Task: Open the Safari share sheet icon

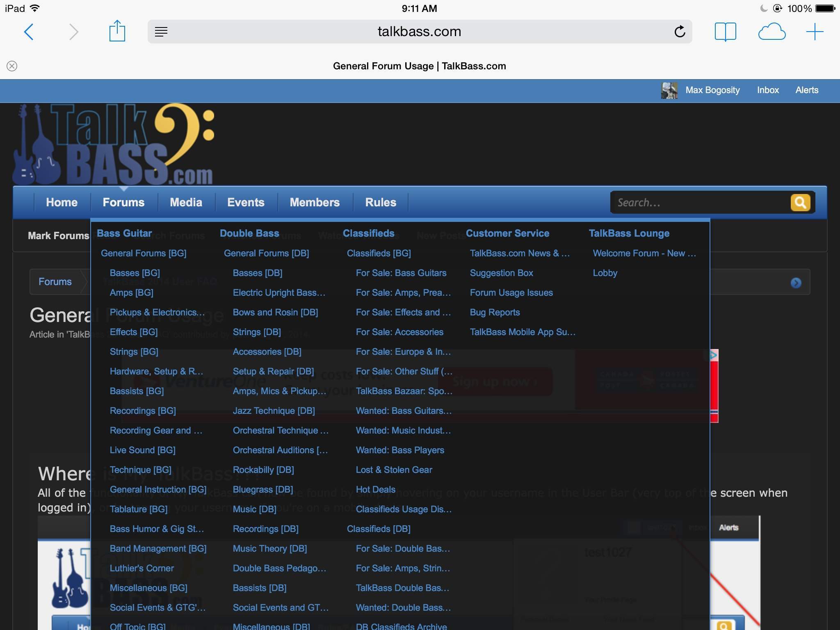Action: [x=117, y=31]
